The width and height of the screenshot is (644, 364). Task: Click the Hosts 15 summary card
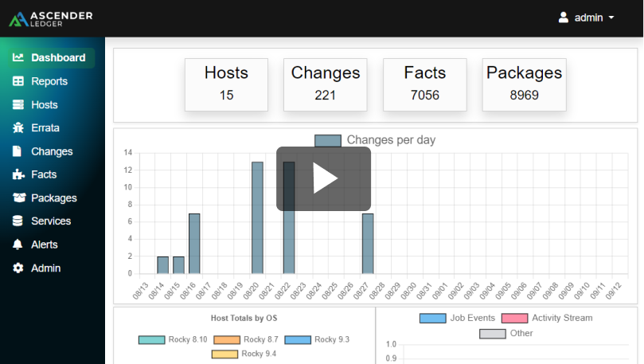coord(226,84)
